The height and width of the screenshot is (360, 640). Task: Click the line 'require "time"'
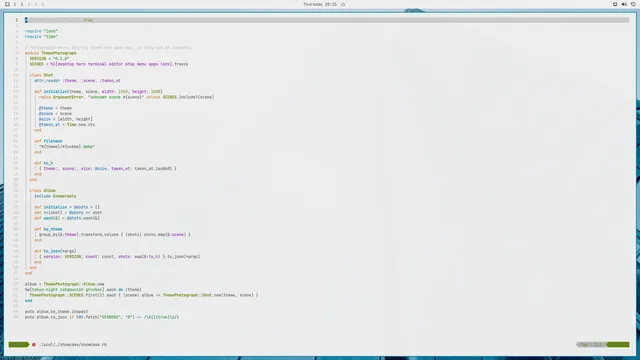click(x=41, y=36)
